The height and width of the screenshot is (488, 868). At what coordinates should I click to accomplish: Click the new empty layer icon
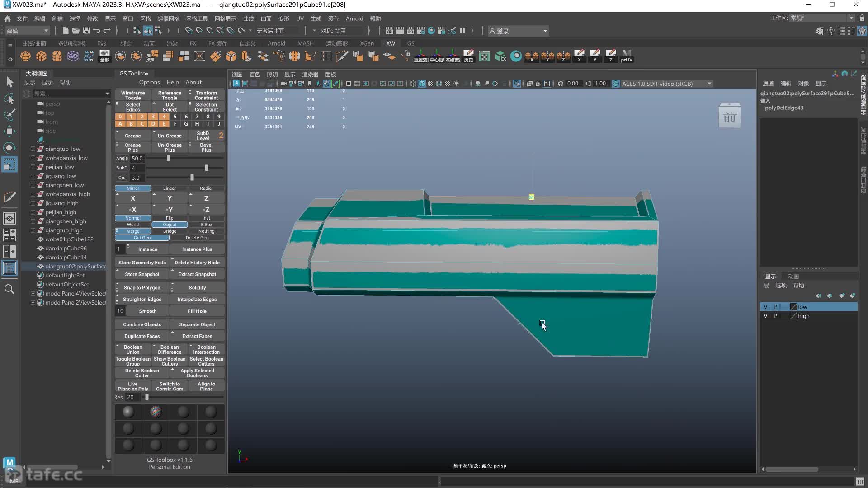click(841, 296)
